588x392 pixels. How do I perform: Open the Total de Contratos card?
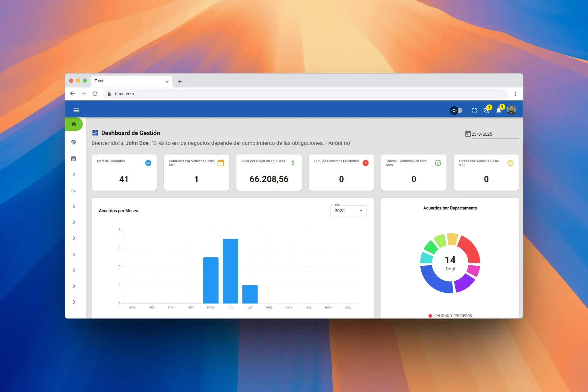[124, 173]
